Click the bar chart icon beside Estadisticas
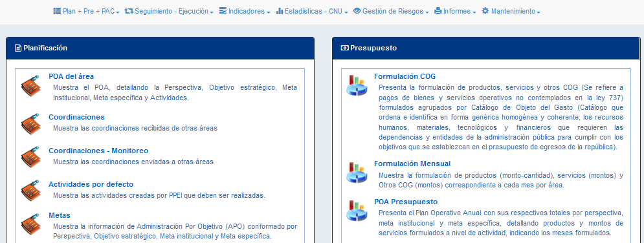Image resolution: width=644 pixels, height=243 pixels. click(280, 11)
